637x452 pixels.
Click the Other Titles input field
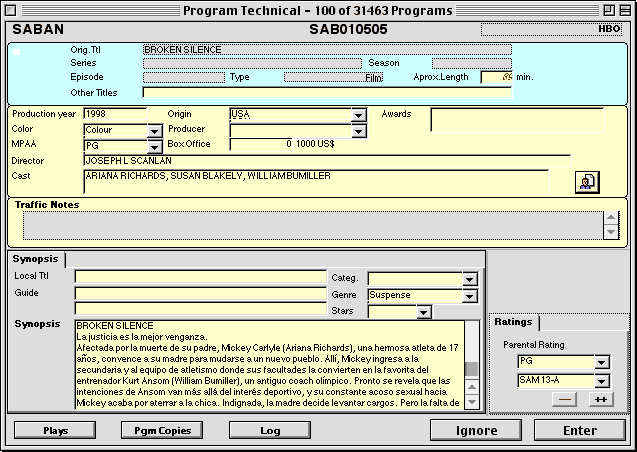pos(327,93)
